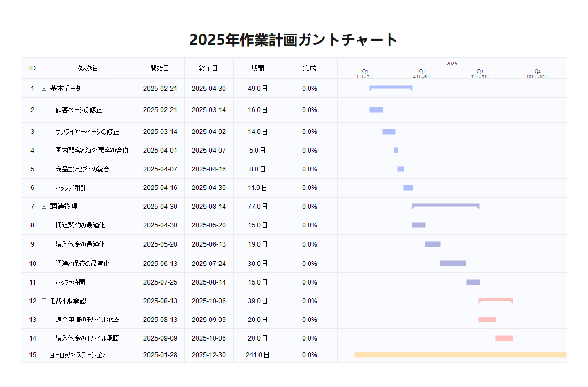Click the orange ヨーロッパ・ステーション Gantt bar
Image resolution: width=588 pixels, height=387 pixels.
[x=460, y=354]
